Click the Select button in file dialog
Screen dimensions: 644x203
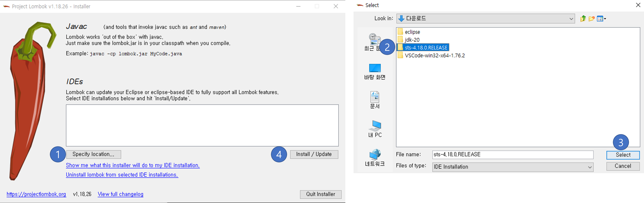(623, 155)
